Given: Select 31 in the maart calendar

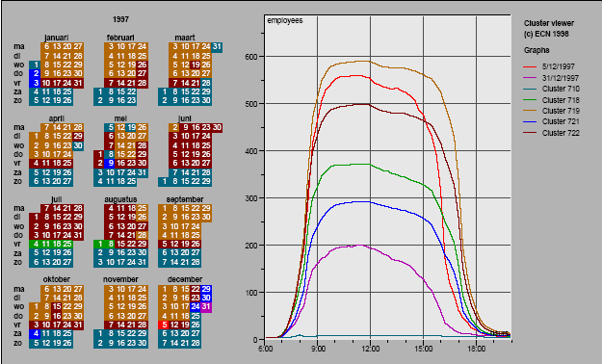Looking at the screenshot, I should [x=217, y=47].
